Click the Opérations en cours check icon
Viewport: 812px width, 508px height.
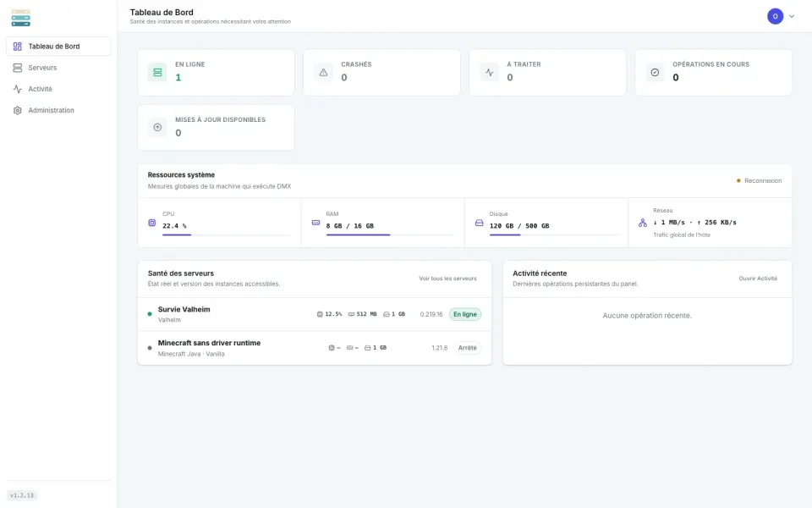tap(655, 72)
